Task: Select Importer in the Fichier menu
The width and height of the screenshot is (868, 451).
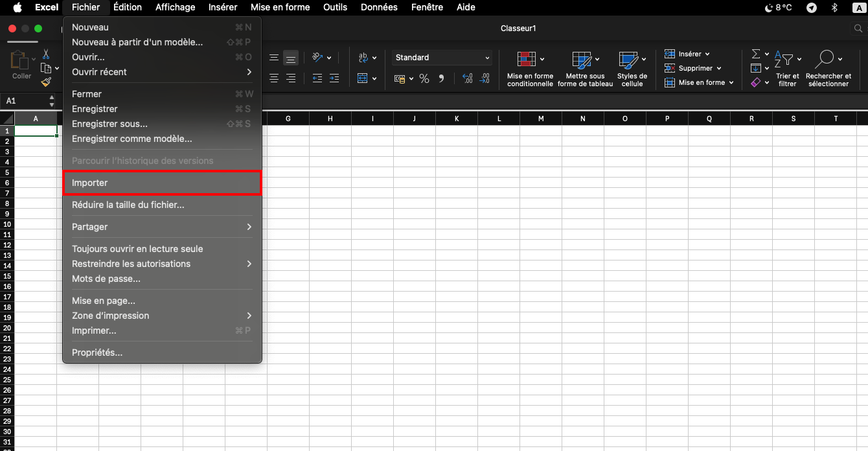Action: click(162, 183)
